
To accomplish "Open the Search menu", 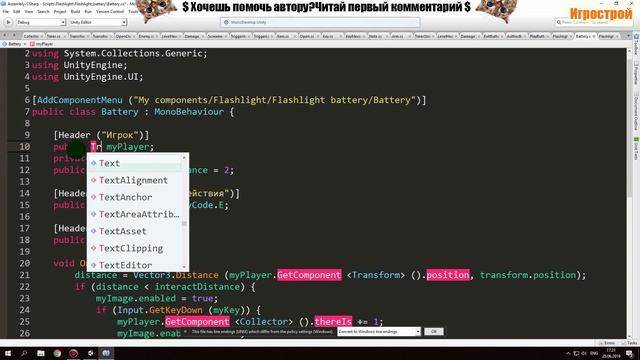I will coord(43,11).
